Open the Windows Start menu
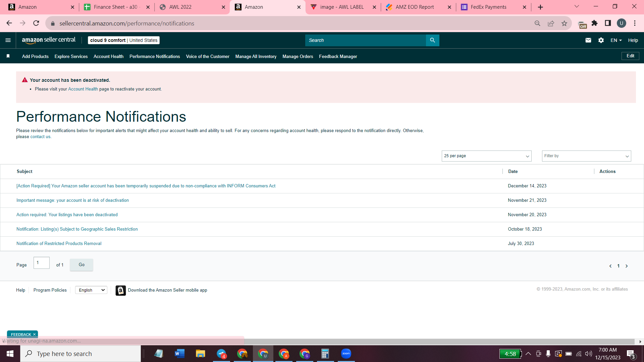This screenshot has width=644, height=362. click(x=10, y=354)
